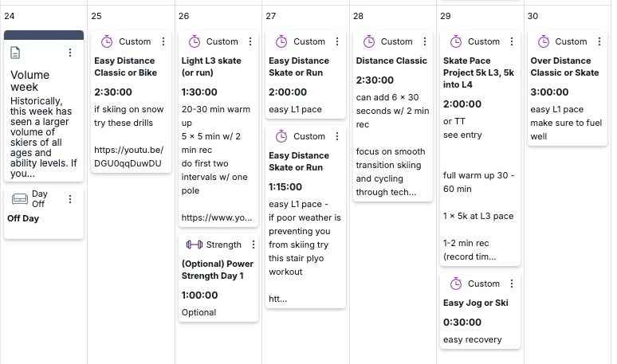Image resolution: width=617 pixels, height=364 pixels.
Task: Open three-dot menu on Volume week note
Action: (70, 53)
